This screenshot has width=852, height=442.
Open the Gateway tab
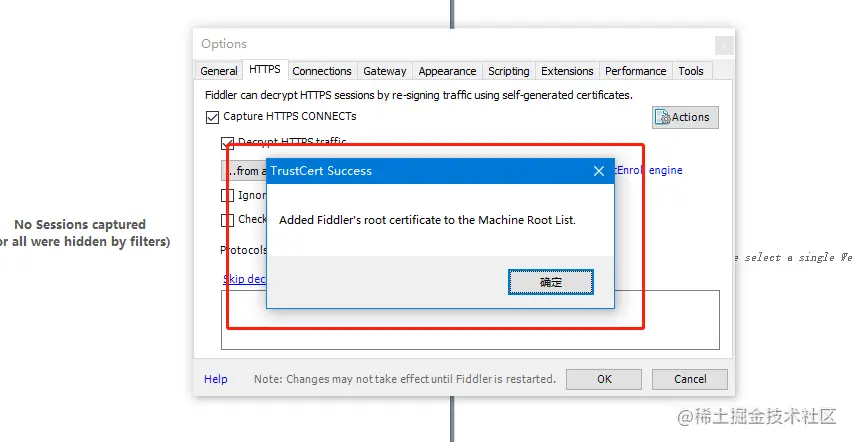coord(385,71)
